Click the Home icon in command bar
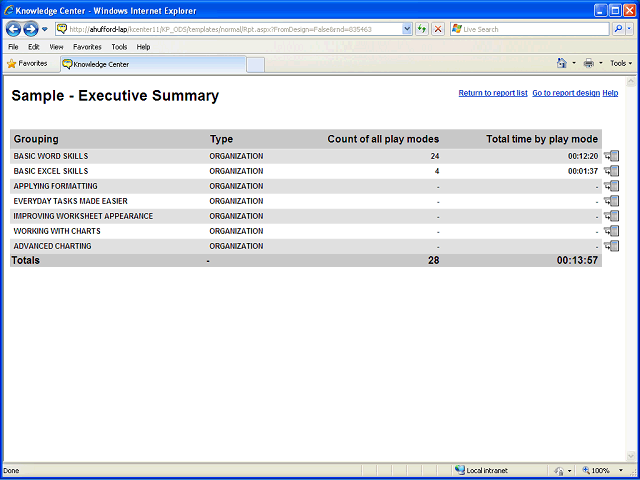The height and width of the screenshot is (480, 640). tap(562, 63)
